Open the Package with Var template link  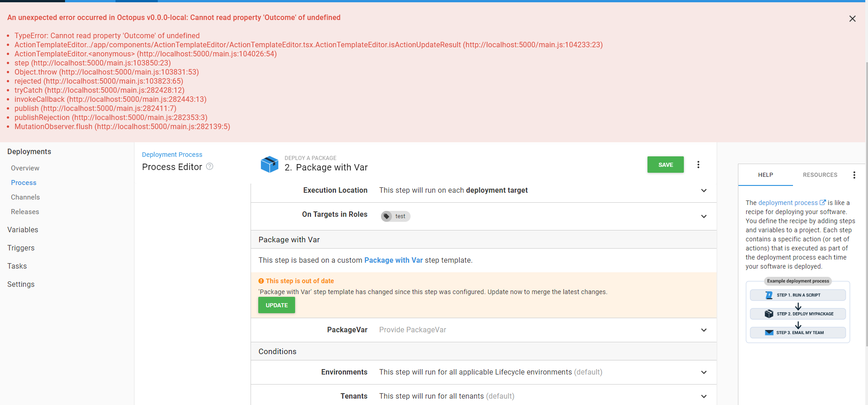point(393,260)
